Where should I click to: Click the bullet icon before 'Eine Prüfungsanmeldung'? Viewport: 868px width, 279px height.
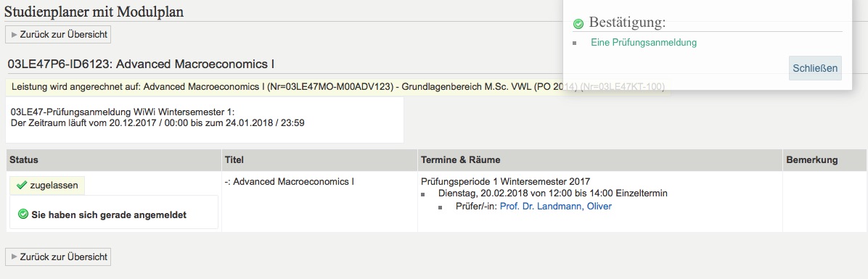tap(575, 43)
